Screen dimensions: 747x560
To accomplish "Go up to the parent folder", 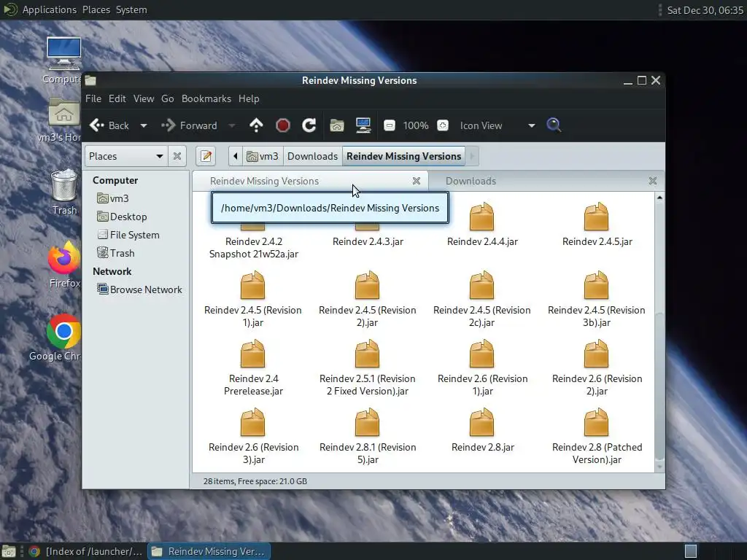I will [256, 125].
